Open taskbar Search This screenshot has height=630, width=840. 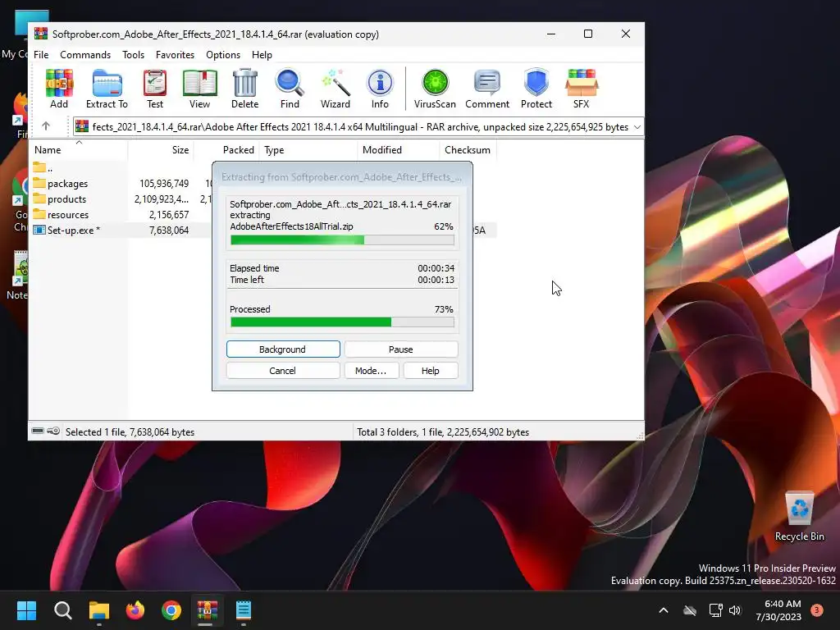[x=62, y=610]
